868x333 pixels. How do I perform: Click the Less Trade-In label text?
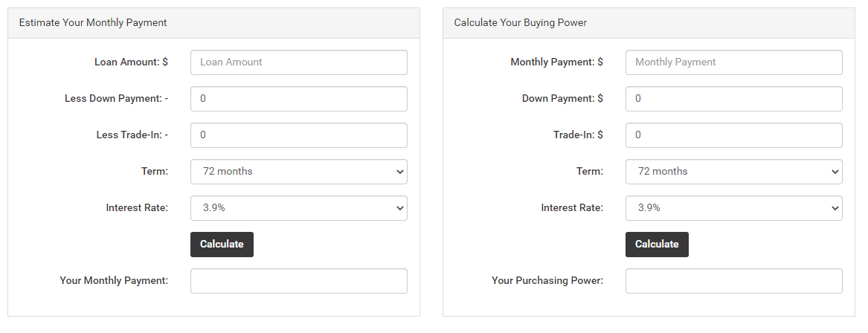(132, 135)
